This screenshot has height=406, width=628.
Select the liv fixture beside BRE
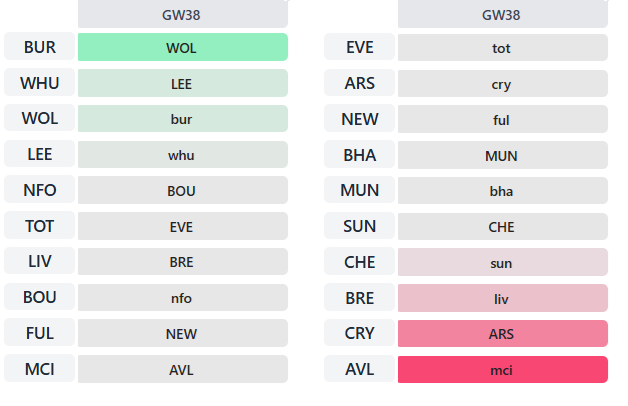click(502, 298)
